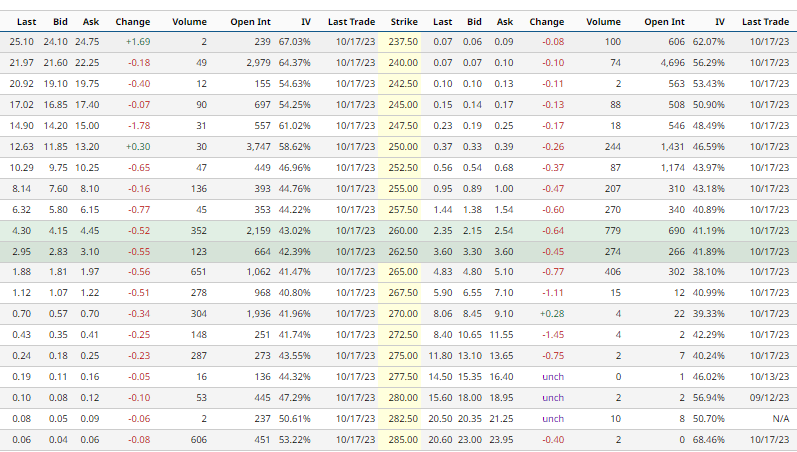Pick the 255.00 strike price
Screen dimensions: 797x452
pyautogui.click(x=403, y=189)
